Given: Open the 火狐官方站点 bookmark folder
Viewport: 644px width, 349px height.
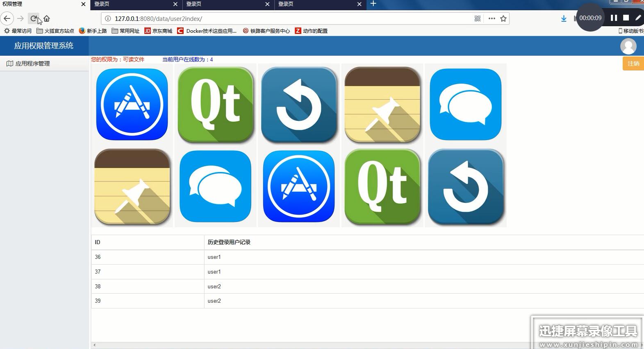Looking at the screenshot, I should click(55, 31).
